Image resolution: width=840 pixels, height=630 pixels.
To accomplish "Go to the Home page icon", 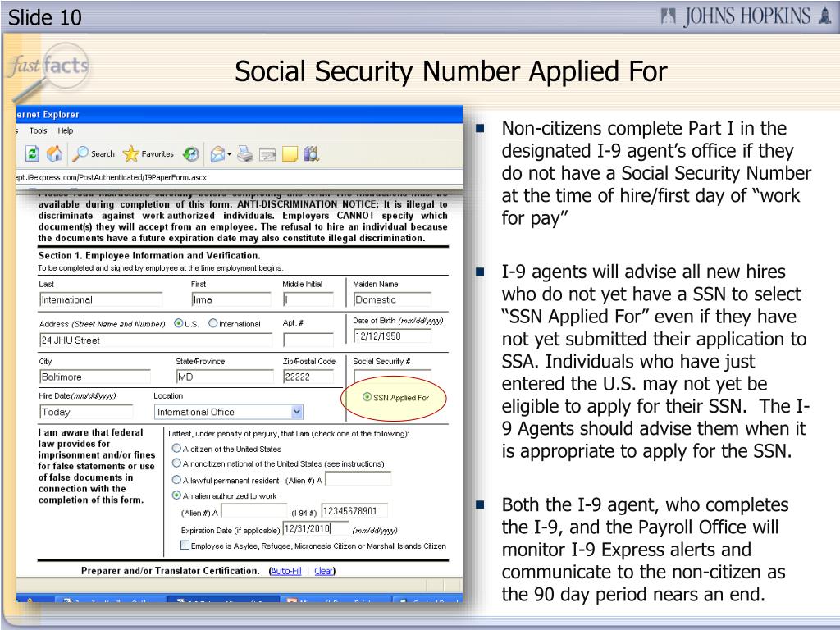I will [x=55, y=154].
